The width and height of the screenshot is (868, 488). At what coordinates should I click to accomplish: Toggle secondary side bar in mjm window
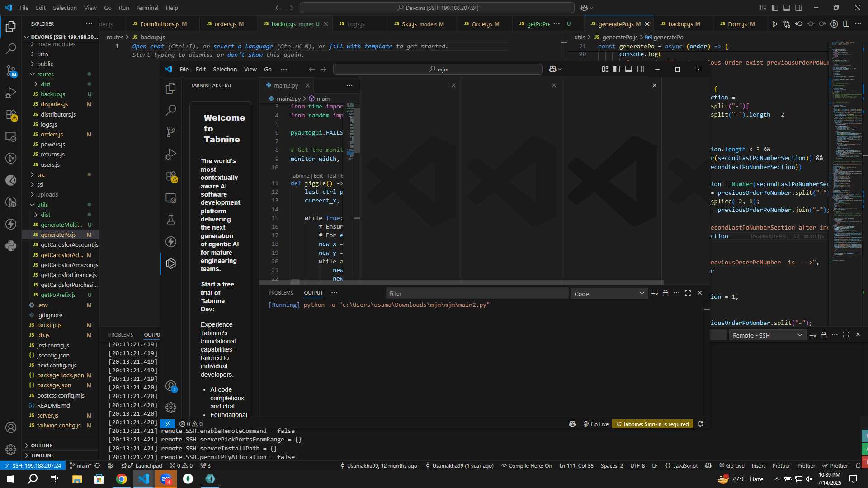[x=641, y=69]
